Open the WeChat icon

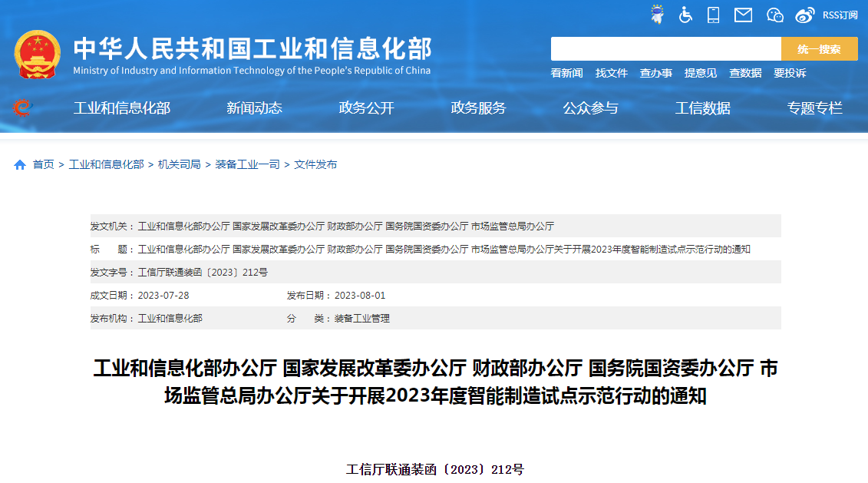775,15
